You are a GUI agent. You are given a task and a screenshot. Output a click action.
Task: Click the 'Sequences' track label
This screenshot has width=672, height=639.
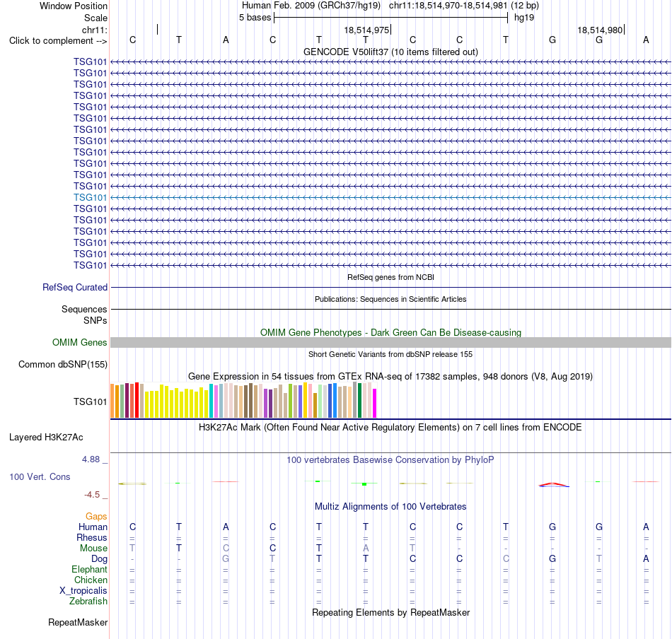coord(84,309)
